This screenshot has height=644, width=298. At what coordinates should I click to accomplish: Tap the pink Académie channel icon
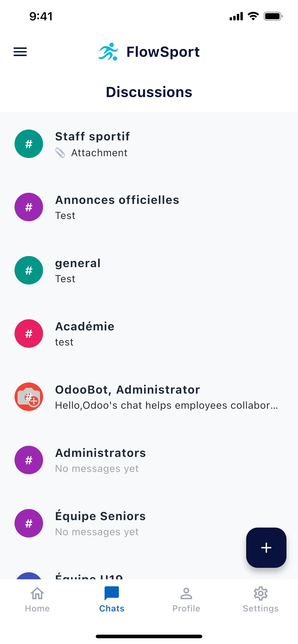point(29,333)
